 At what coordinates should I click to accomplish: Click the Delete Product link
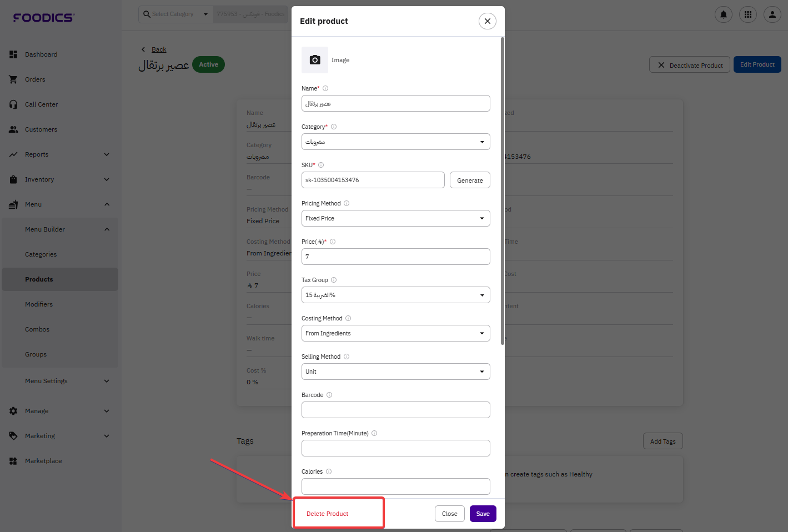(327, 514)
